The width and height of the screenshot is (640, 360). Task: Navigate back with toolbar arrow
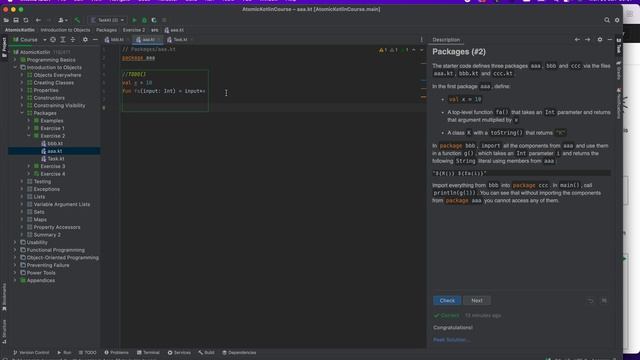pos(38,20)
